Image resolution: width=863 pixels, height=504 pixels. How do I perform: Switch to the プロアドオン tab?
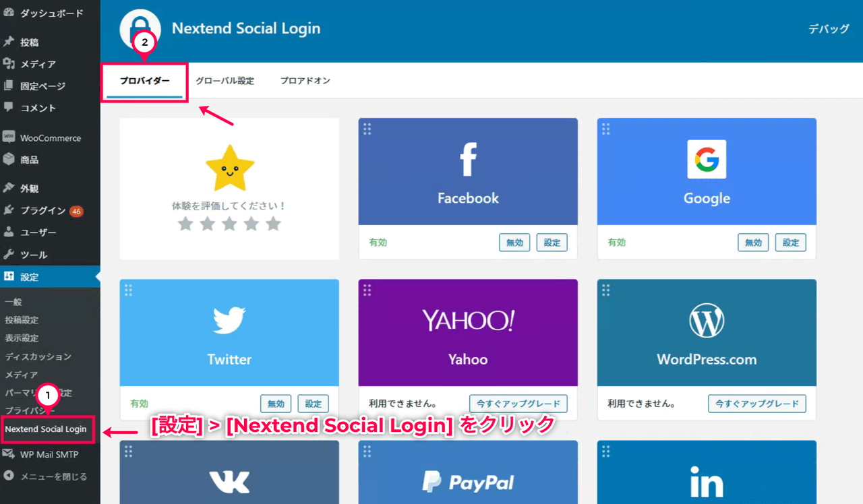click(x=305, y=81)
